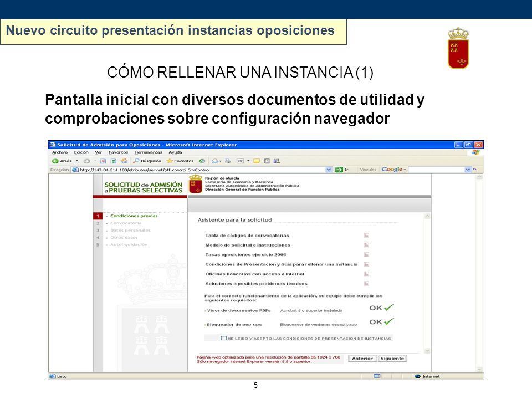Image resolution: width=532 pixels, height=399 pixels.
Task: Open the Herramientas menu
Action: click(149, 152)
